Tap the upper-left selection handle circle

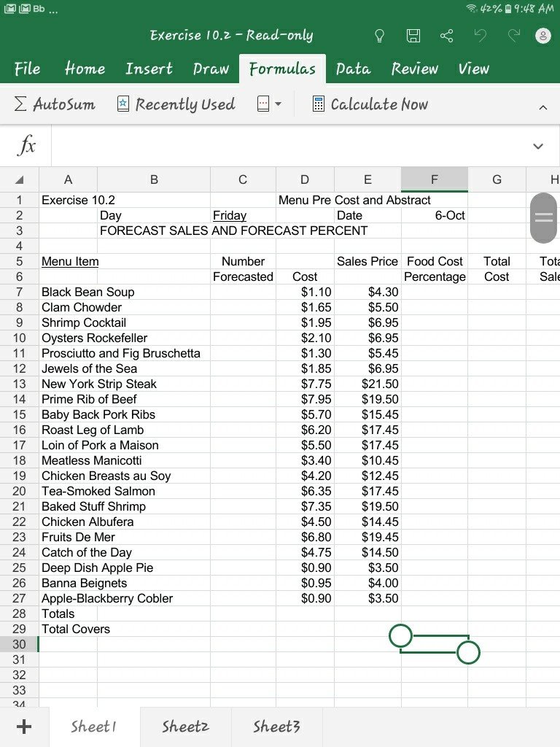(x=400, y=635)
